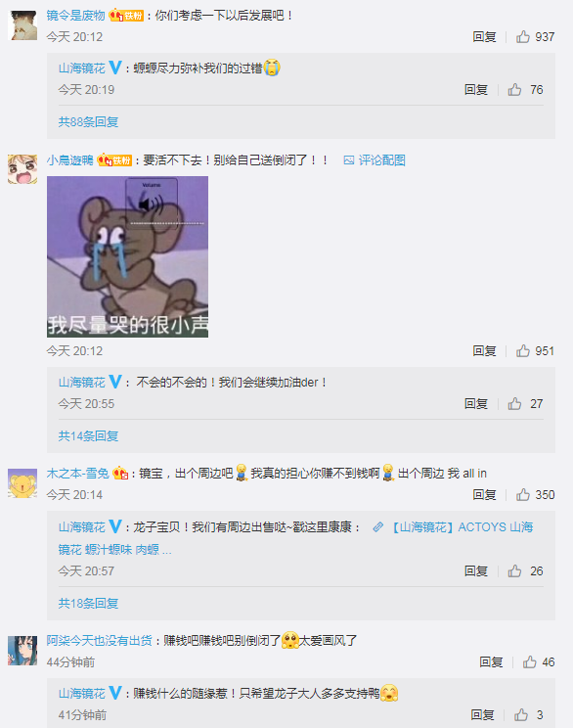Expand the 共88条回复 thread
The width and height of the screenshot is (573, 728).
[x=88, y=122]
